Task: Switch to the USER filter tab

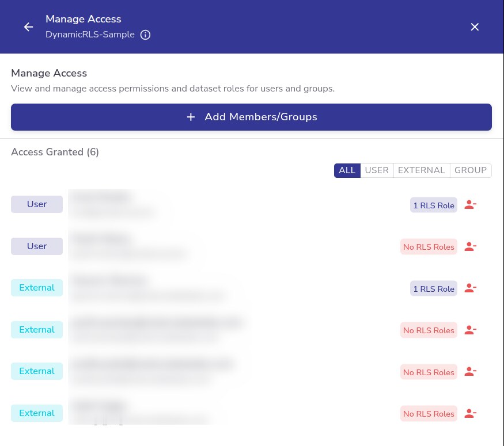Action: [377, 170]
